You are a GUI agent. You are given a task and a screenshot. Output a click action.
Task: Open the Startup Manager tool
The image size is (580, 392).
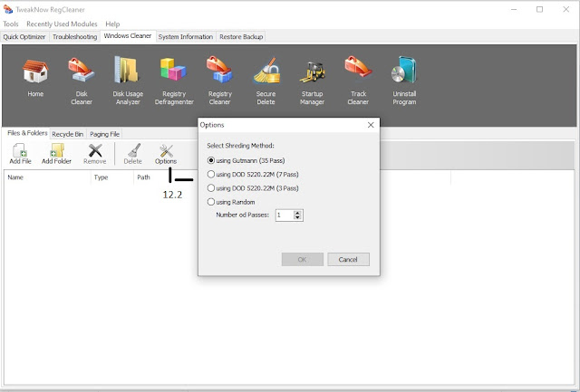[312, 81]
